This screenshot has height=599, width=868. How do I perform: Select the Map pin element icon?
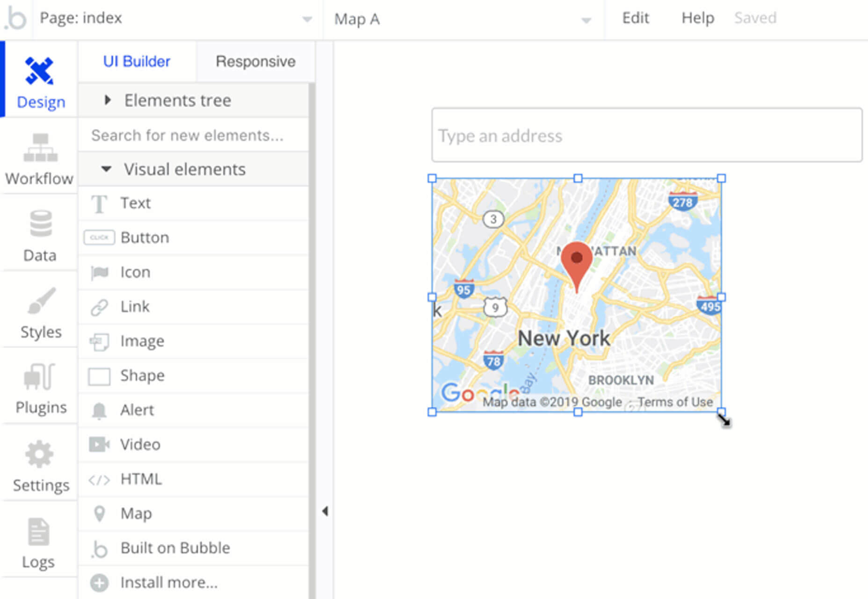click(x=99, y=513)
